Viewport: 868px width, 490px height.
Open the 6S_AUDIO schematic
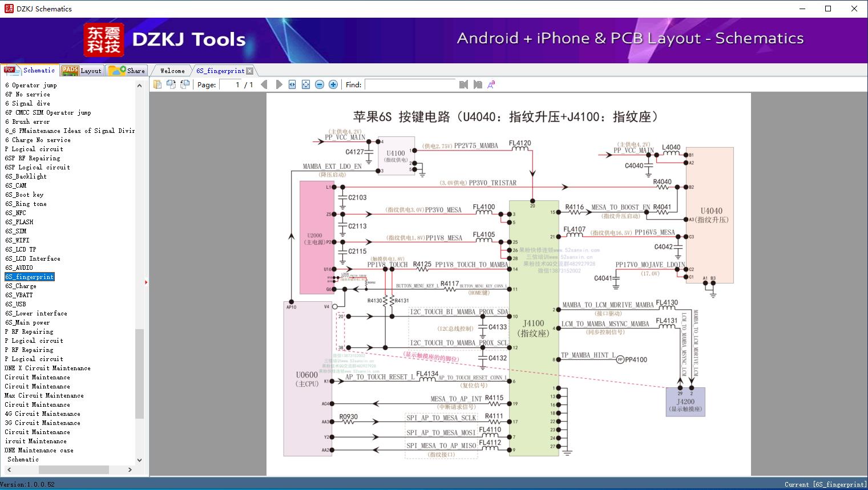click(x=19, y=268)
